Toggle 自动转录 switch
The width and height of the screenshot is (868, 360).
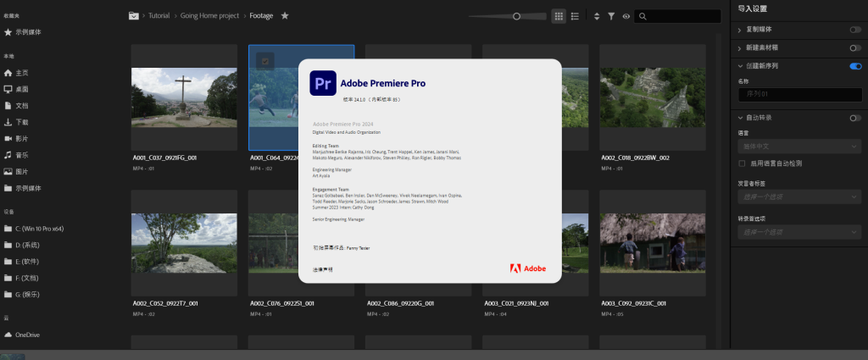click(855, 118)
